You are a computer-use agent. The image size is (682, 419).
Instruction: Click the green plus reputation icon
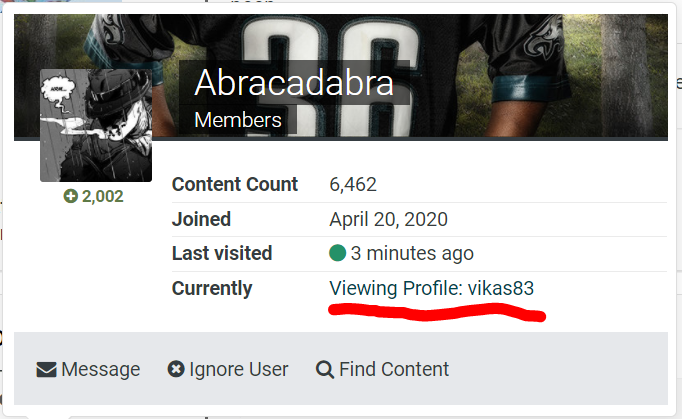70,196
